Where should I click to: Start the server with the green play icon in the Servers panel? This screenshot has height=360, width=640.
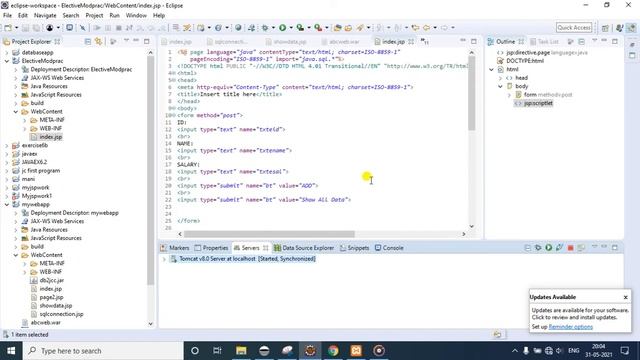[x=549, y=248]
